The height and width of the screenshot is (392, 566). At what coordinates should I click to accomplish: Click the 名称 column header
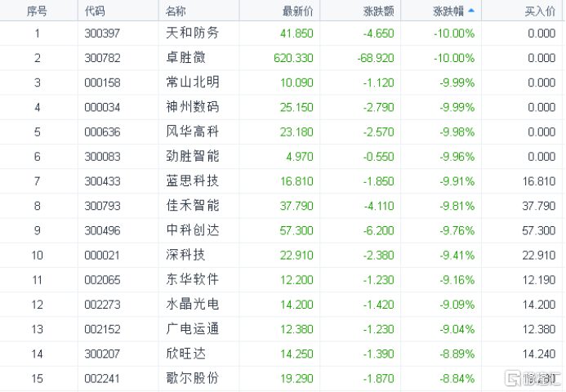[176, 11]
